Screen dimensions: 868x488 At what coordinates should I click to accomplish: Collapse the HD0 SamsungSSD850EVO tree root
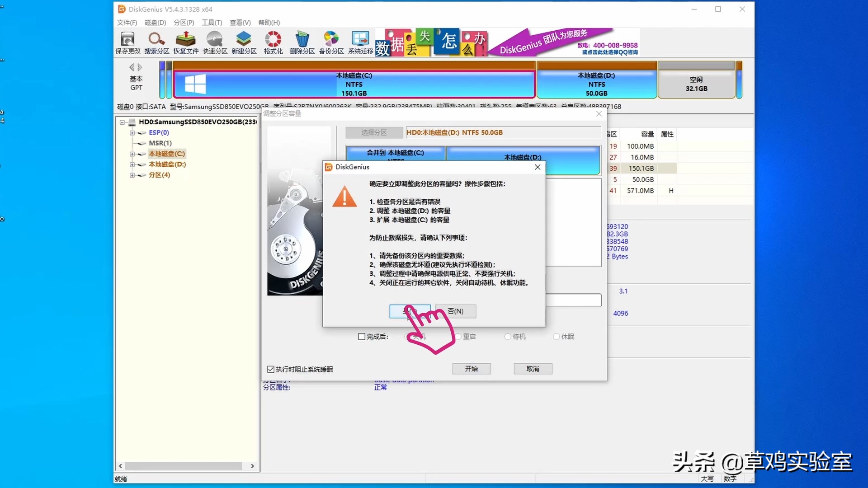coord(122,122)
